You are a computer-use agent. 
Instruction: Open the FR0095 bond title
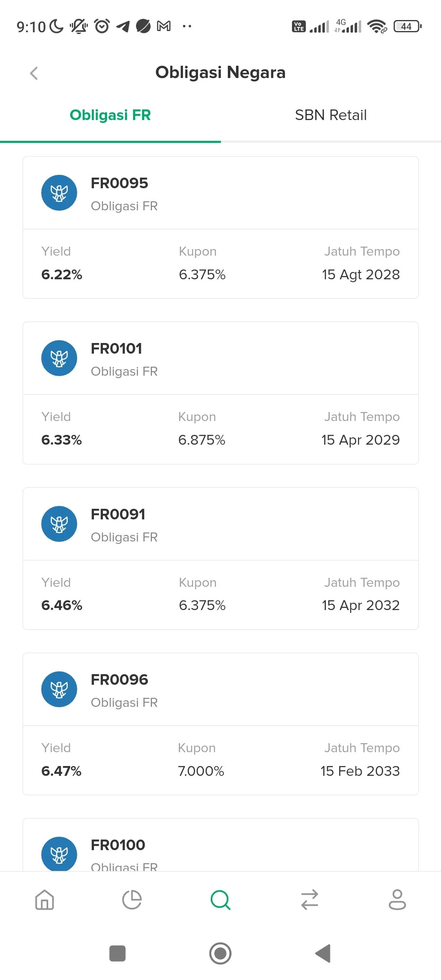click(119, 183)
